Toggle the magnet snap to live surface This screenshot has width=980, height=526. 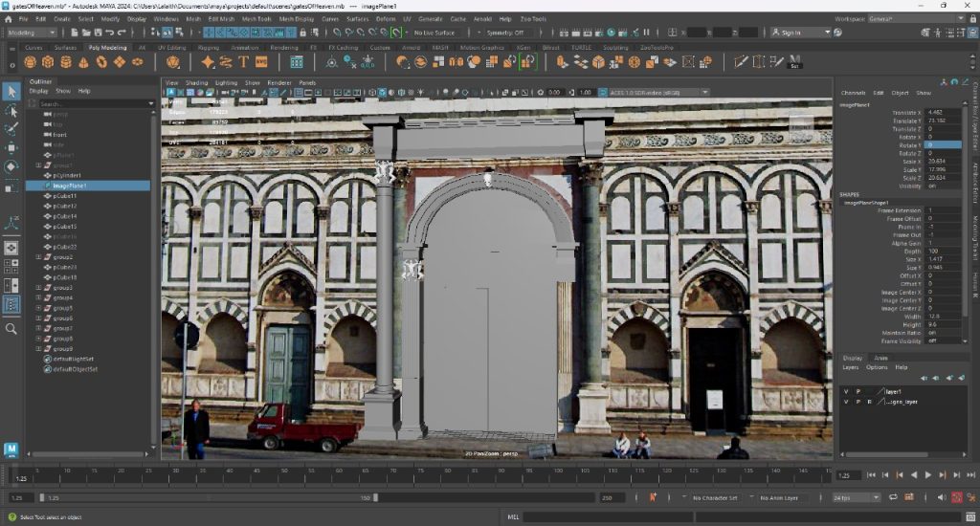(396, 33)
